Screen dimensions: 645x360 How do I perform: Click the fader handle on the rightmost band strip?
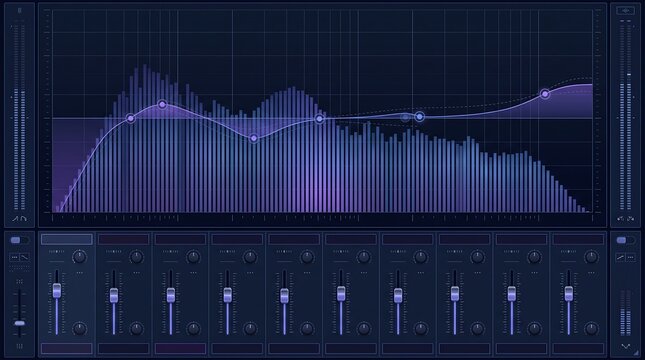point(568,294)
